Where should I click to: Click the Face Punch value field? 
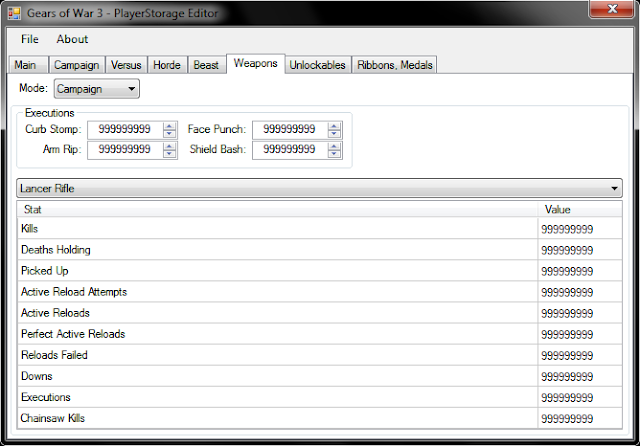289,130
